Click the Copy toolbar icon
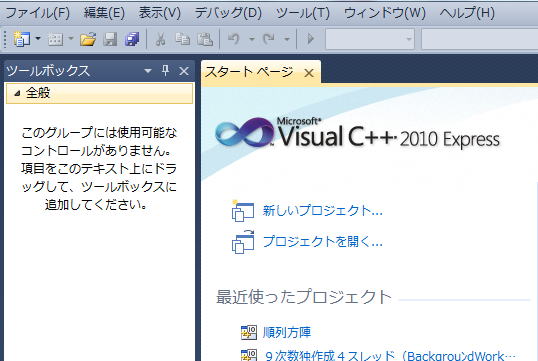Screen dimensions: 538x361 coord(183,39)
